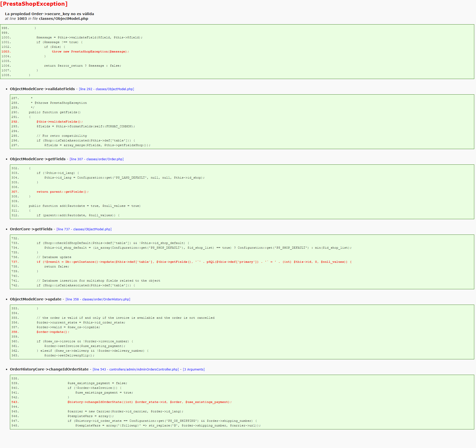The image size is (476, 448).
Task: Open the line 543 AdminOrdersController.php link
Action: [136, 369]
